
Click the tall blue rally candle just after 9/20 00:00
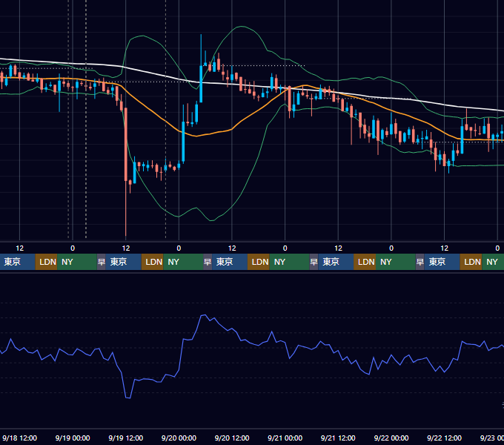[x=183, y=142]
